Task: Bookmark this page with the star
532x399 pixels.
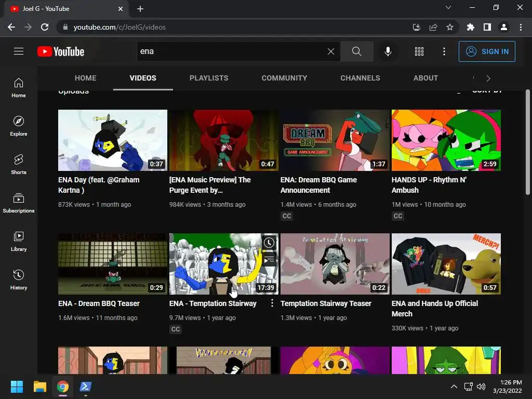Action: click(450, 27)
